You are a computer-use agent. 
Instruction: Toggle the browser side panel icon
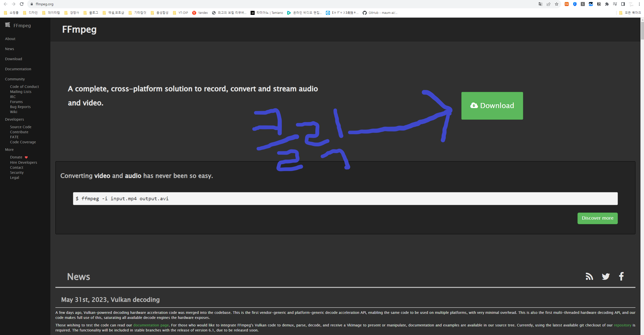tap(623, 4)
